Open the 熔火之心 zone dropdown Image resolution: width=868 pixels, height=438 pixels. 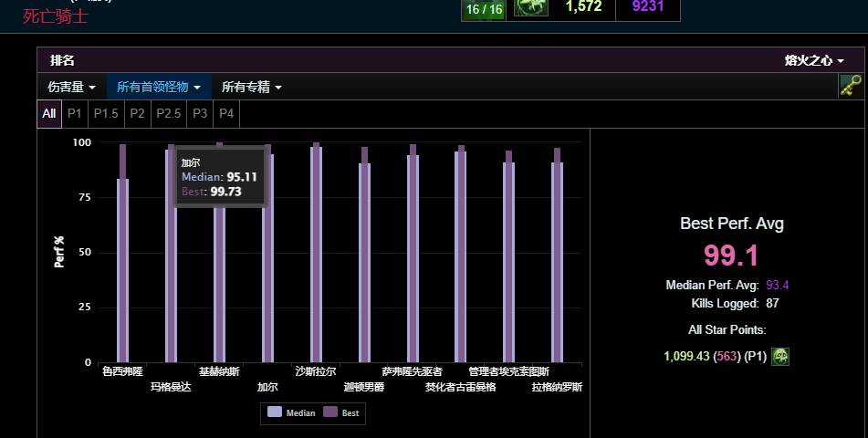(814, 60)
